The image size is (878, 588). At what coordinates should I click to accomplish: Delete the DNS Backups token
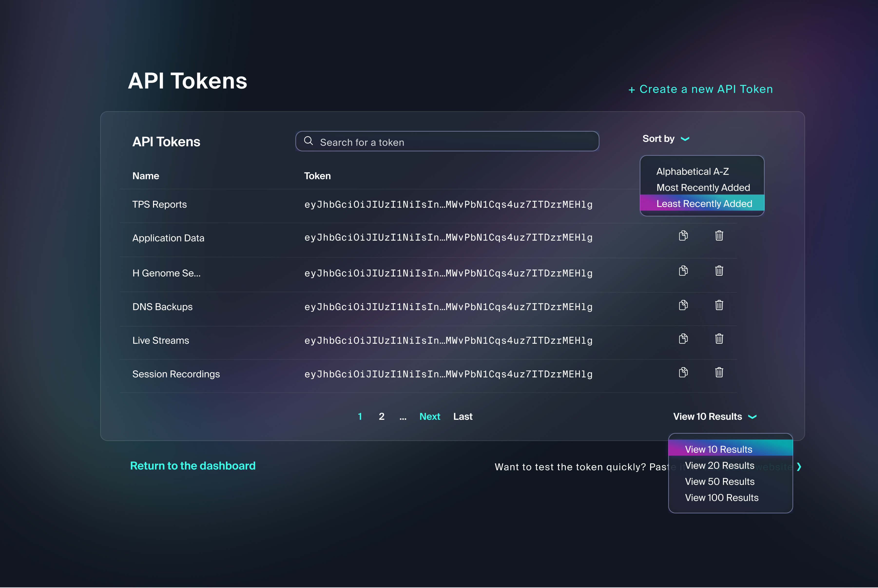click(x=719, y=305)
